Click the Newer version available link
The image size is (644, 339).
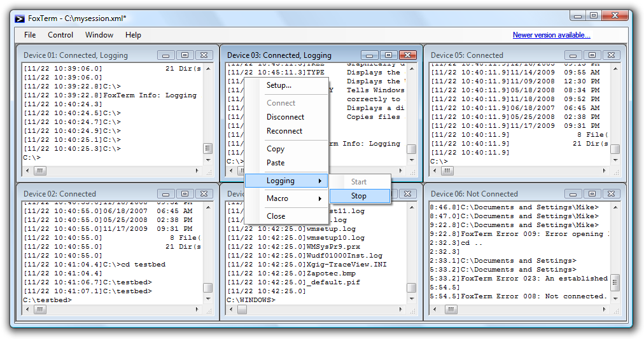[551, 35]
